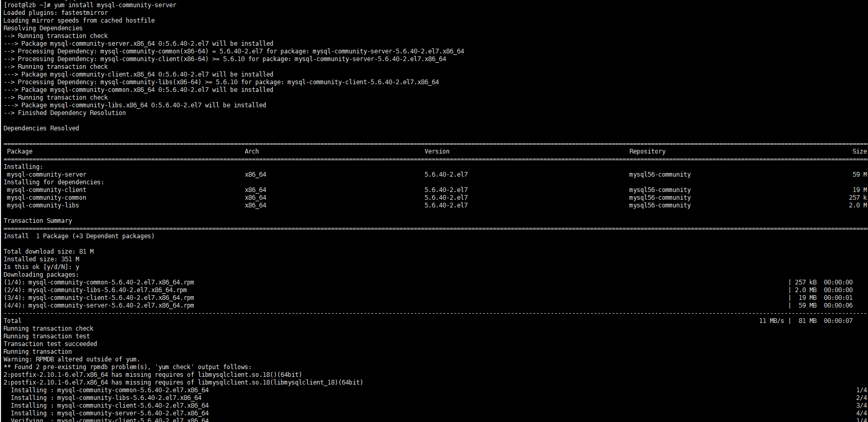This screenshot has height=422, width=868.
Task: Click 'Installed size: 351 M' line
Action: point(42,259)
